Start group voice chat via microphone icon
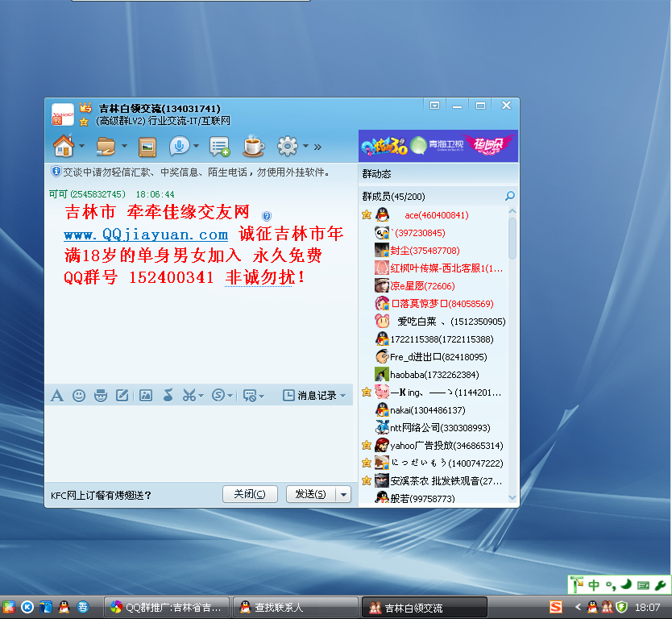The image size is (672, 619). tap(179, 147)
